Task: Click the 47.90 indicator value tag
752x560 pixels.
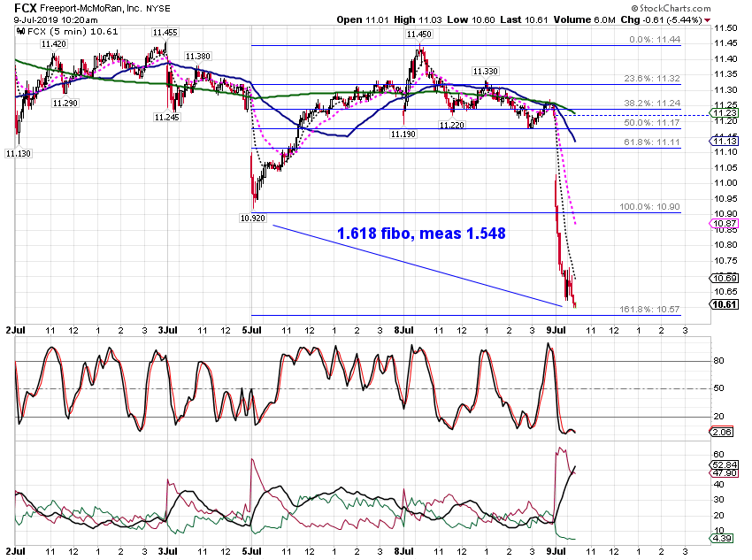Action: (725, 473)
